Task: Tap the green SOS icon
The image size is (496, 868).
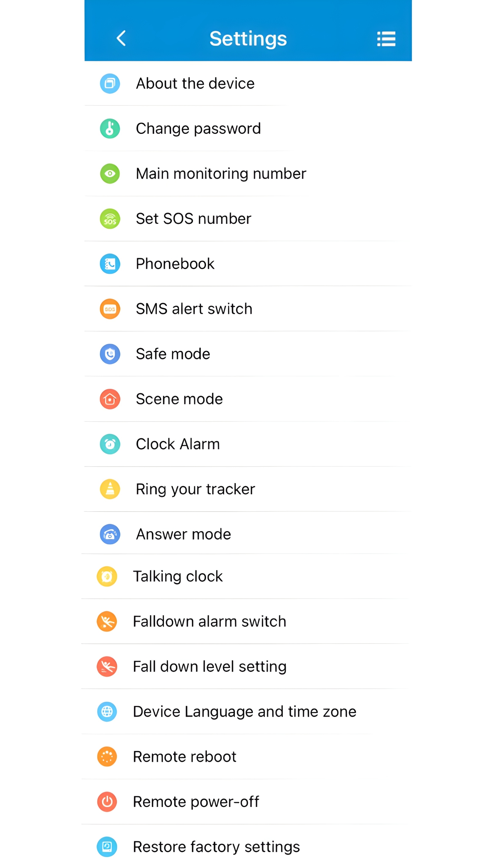Action: pyautogui.click(x=110, y=219)
